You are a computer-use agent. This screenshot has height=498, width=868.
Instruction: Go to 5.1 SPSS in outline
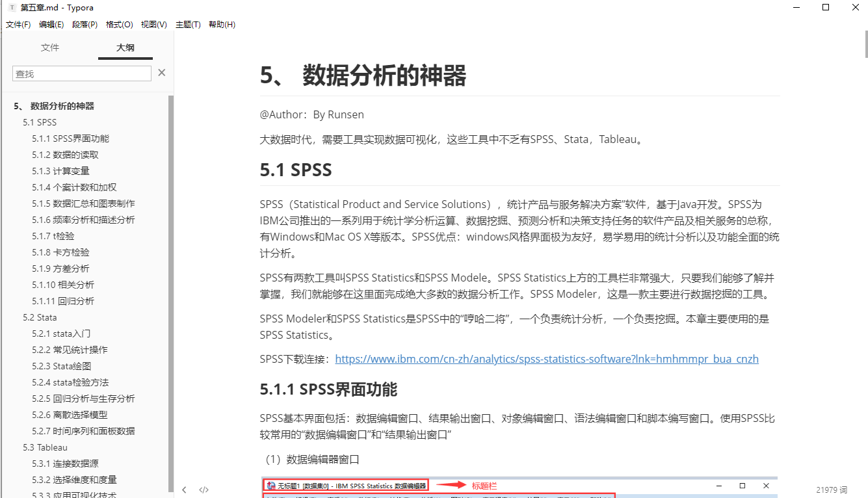[x=40, y=122]
